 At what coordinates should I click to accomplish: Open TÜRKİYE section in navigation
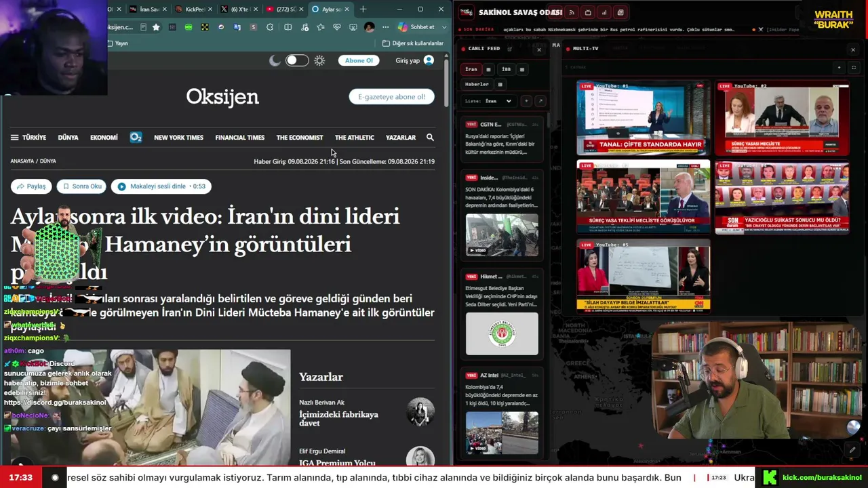34,138
